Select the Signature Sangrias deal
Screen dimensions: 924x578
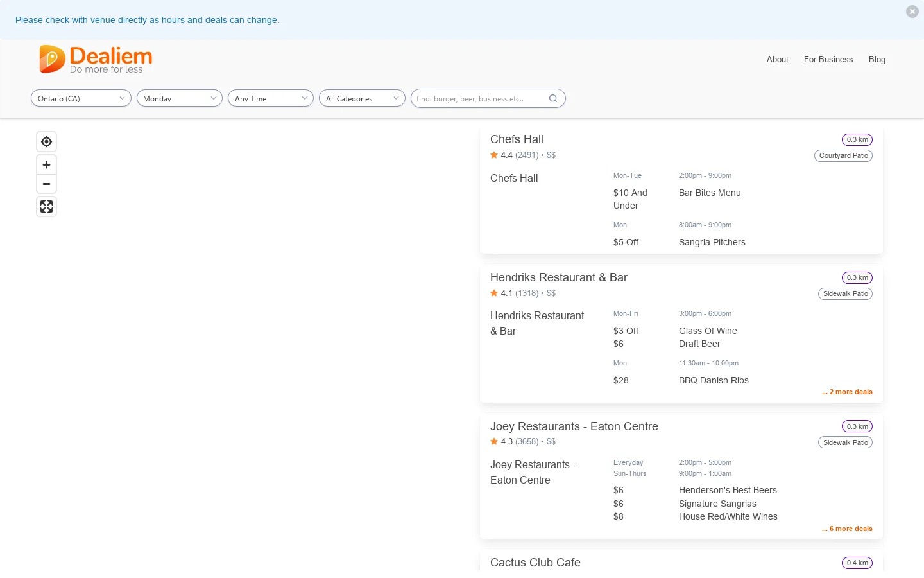pos(717,504)
